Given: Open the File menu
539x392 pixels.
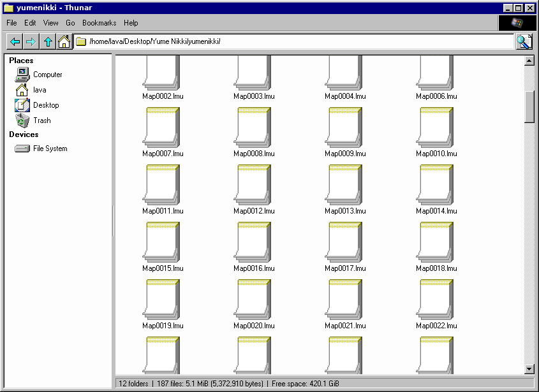Looking at the screenshot, I should [11, 23].
